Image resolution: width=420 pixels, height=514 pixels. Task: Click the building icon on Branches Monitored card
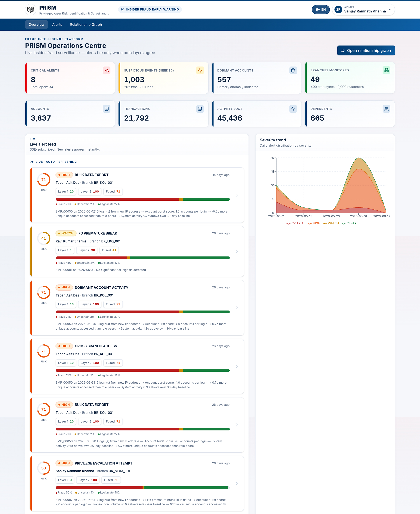pos(386,70)
